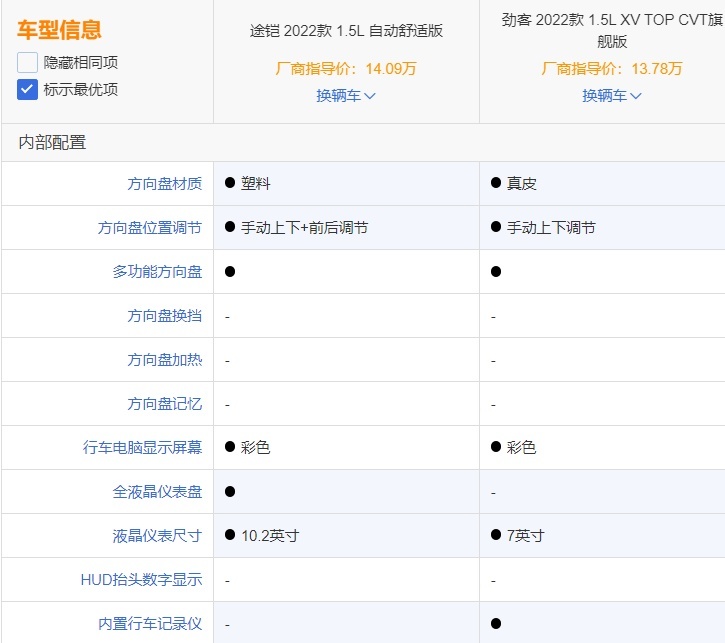Open the 方向盘加热 parameter link
725x643 pixels.
[165, 360]
